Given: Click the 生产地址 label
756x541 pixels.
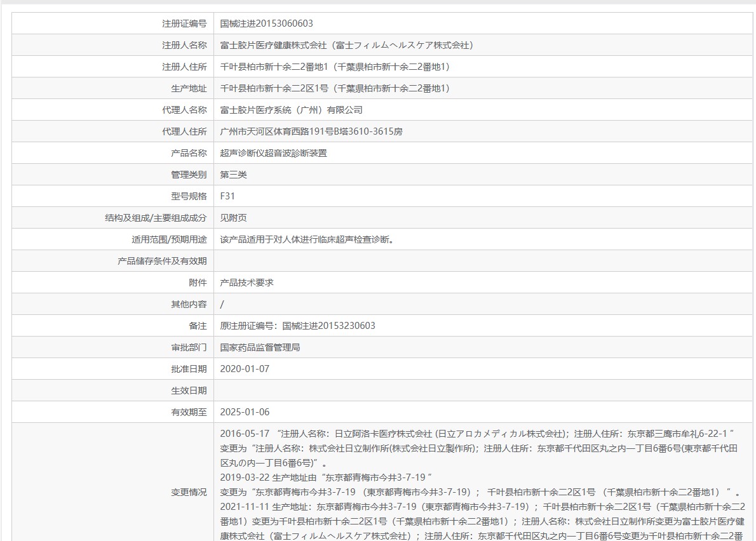Looking at the screenshot, I should click(189, 89).
